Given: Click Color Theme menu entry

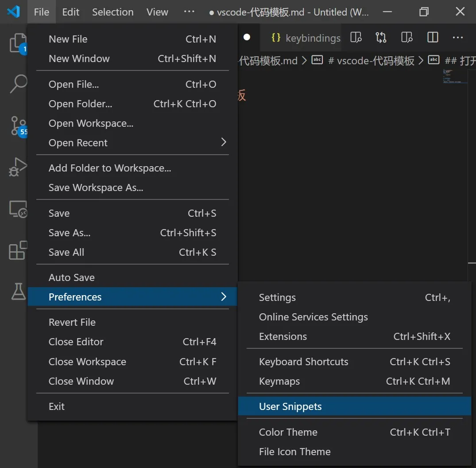Looking at the screenshot, I should click(288, 432).
